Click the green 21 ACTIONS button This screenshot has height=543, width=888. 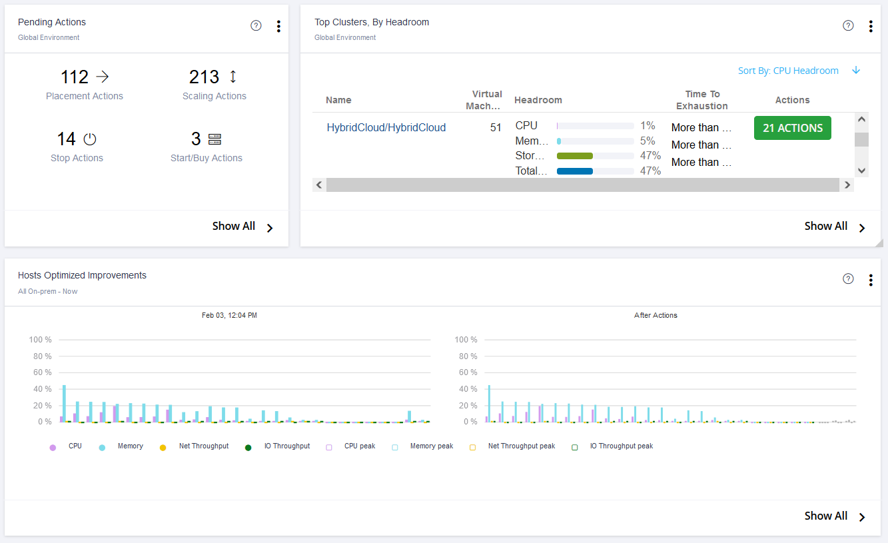click(792, 128)
